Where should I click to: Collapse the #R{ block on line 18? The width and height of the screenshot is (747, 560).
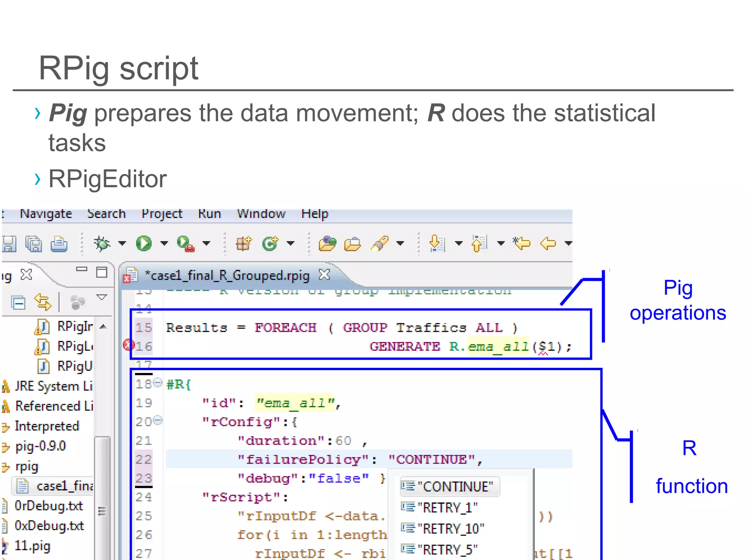tap(158, 382)
